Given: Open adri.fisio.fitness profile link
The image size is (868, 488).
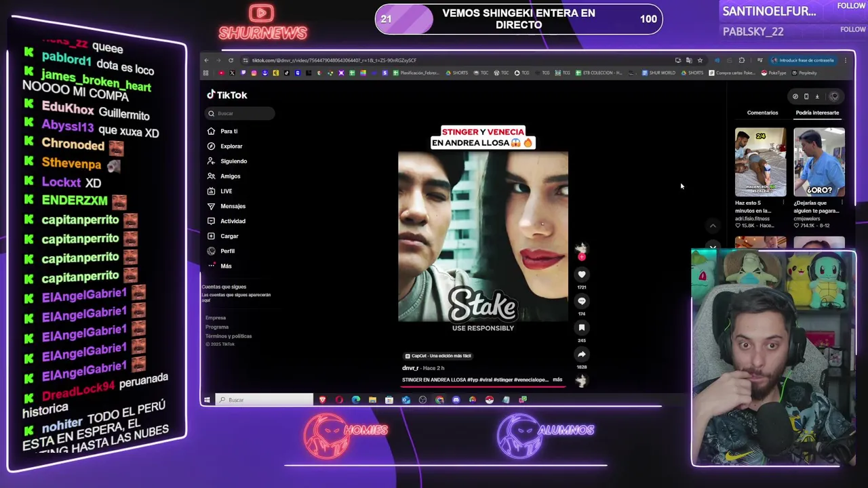Looking at the screenshot, I should tap(752, 219).
